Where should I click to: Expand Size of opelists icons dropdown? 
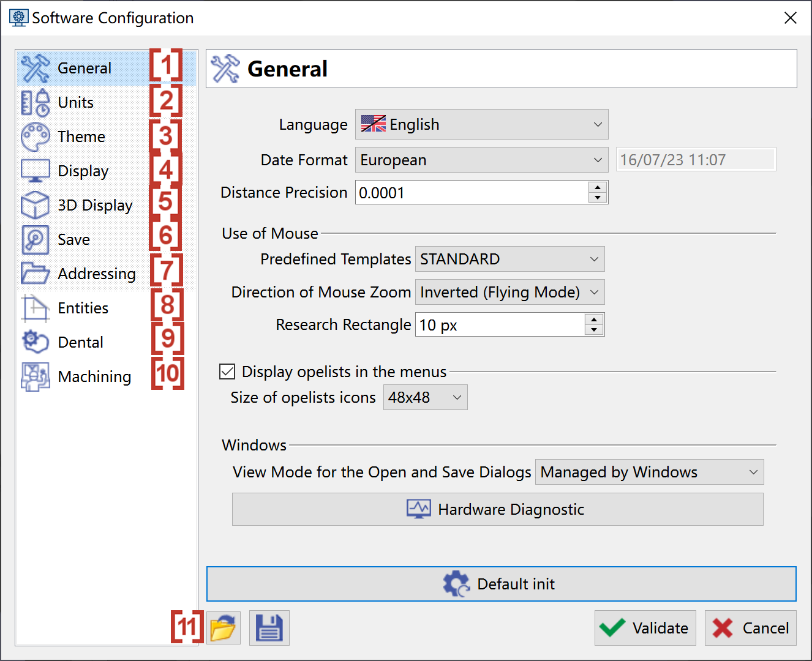[x=425, y=398]
